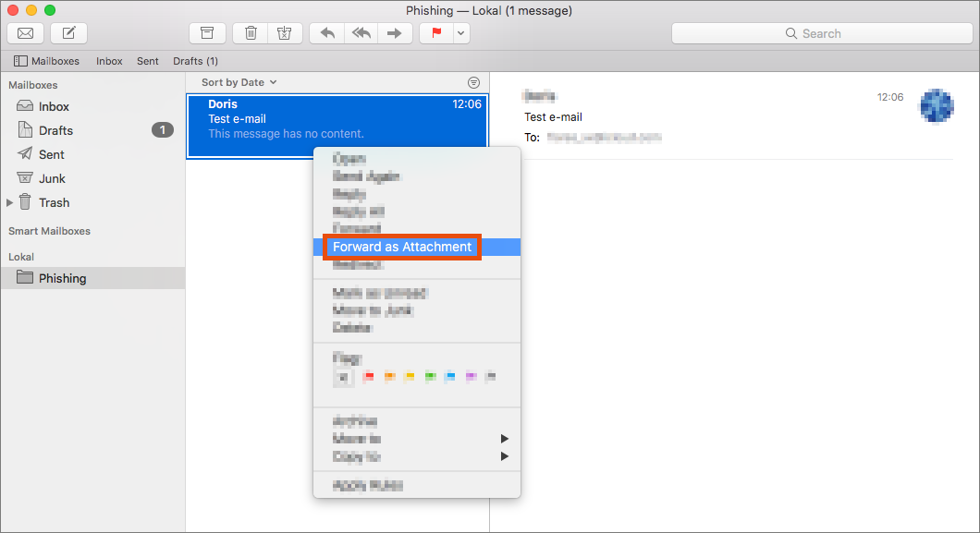Screen dimensions: 980x533
Task: Choose Forward as Attachment from the context menu
Action: (x=402, y=247)
